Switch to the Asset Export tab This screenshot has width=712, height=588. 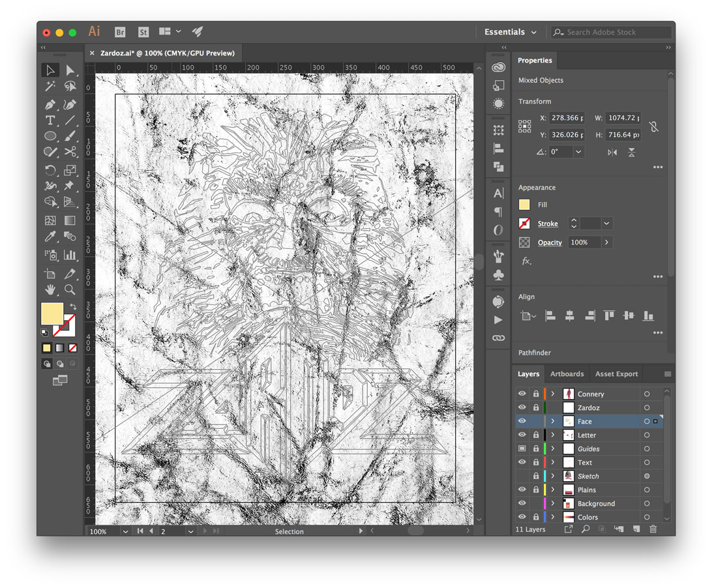616,374
